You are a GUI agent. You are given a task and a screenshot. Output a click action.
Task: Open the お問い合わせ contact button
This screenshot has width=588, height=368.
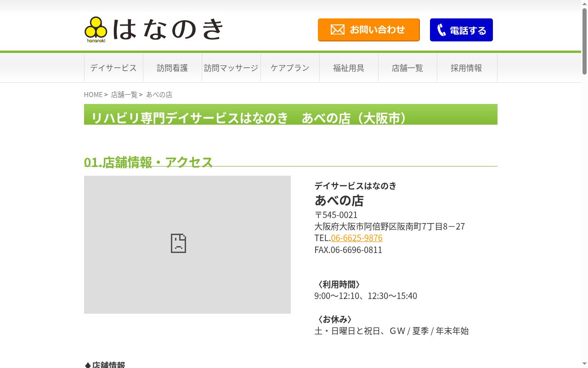369,30
